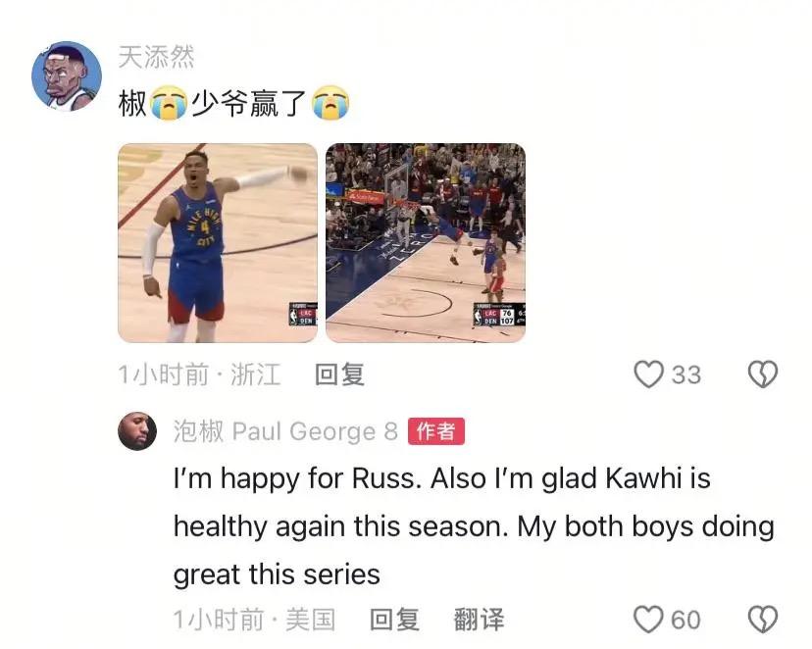Tap the crying emoji after 少爷赢了

(330, 103)
